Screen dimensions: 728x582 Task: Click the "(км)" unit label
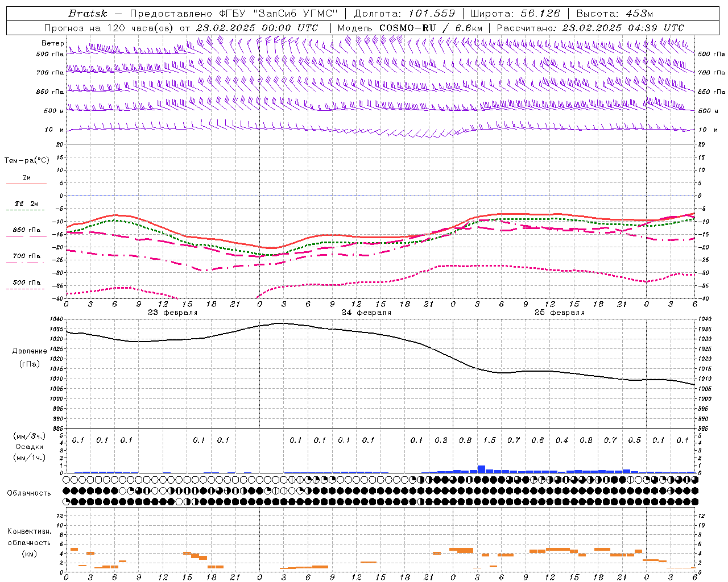point(30,554)
